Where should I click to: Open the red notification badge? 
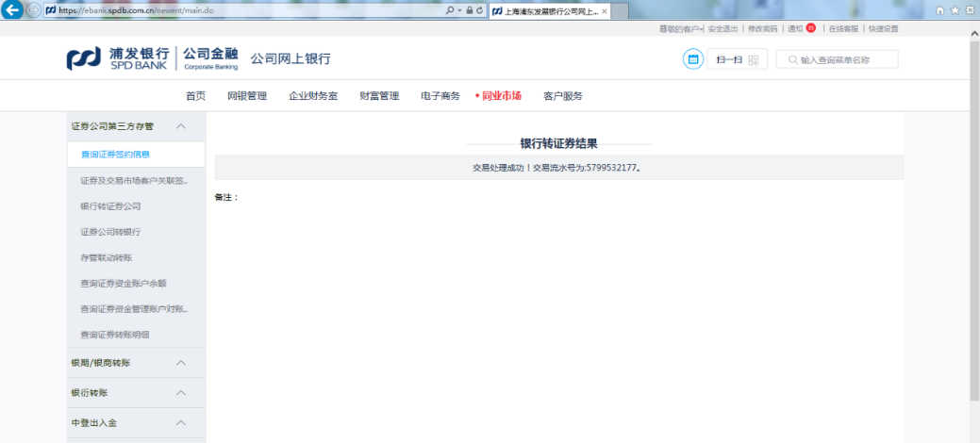(x=810, y=28)
